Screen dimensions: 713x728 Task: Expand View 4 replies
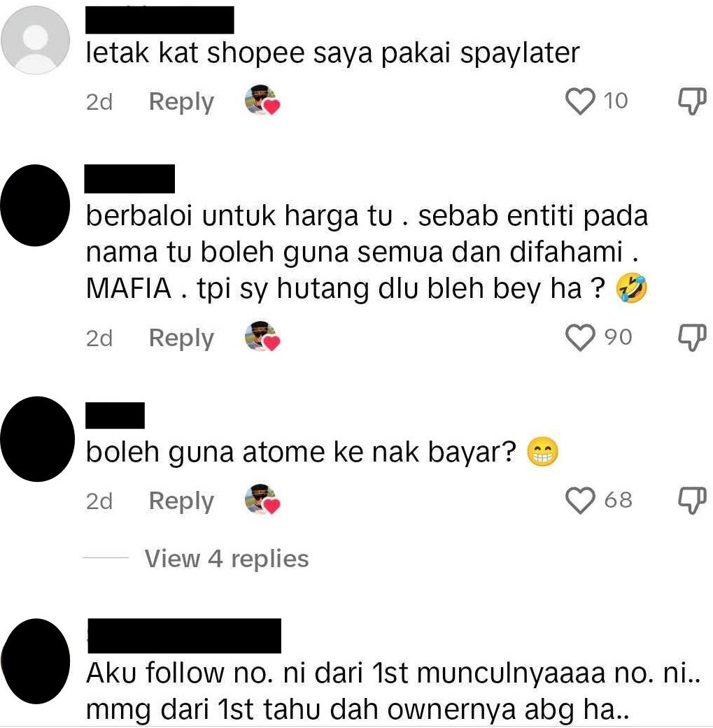coord(227,559)
